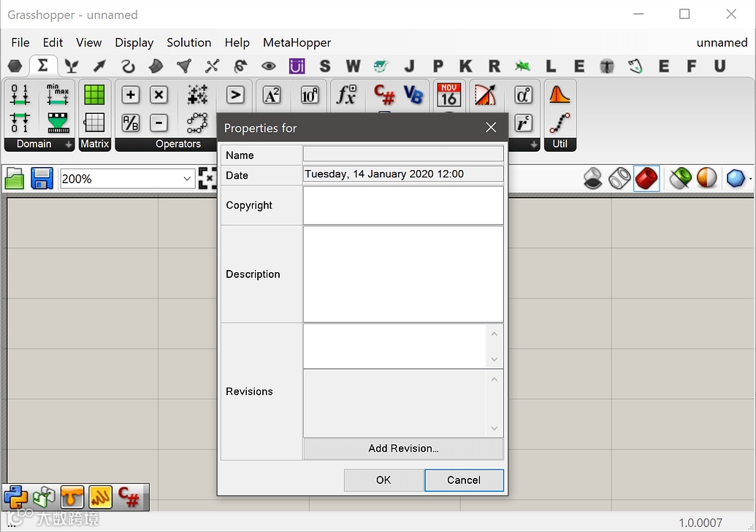Viewport: 756px width, 532px height.
Task: Select the Bounds min-max component icon
Action: point(58,94)
